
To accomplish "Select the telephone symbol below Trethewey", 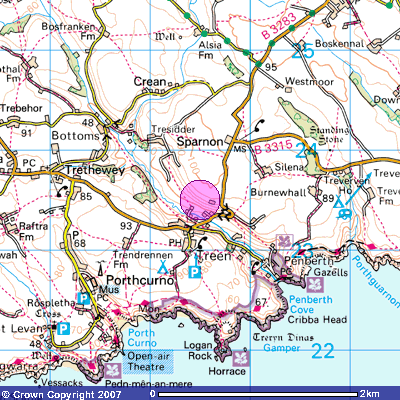I will point(62,191).
